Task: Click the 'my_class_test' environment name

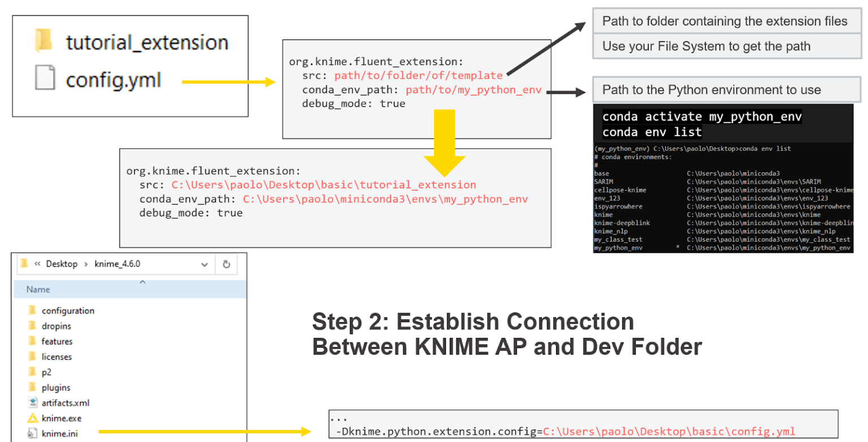Action: tap(618, 240)
